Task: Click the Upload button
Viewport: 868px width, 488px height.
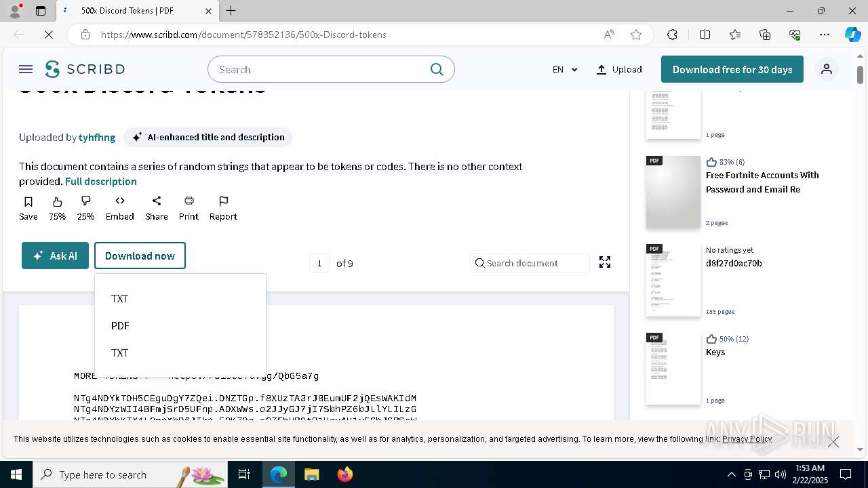Action: [x=619, y=69]
